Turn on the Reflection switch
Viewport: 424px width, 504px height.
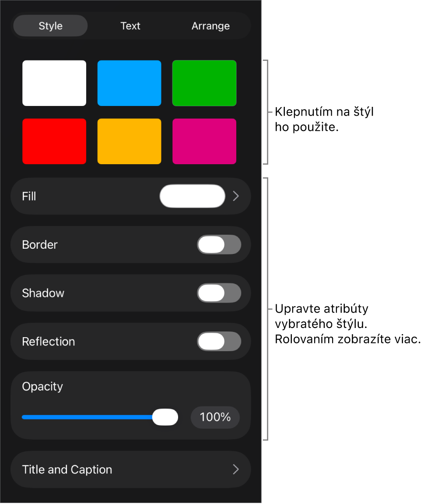point(219,342)
